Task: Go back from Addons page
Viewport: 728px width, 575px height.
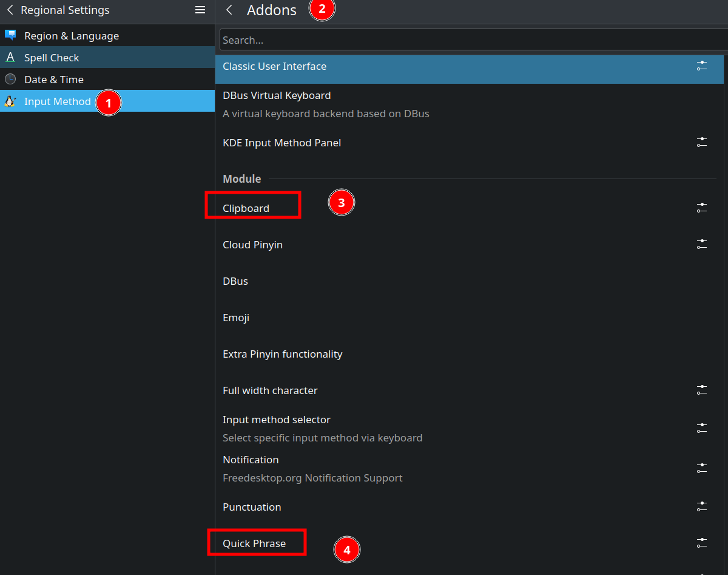Action: (x=229, y=10)
